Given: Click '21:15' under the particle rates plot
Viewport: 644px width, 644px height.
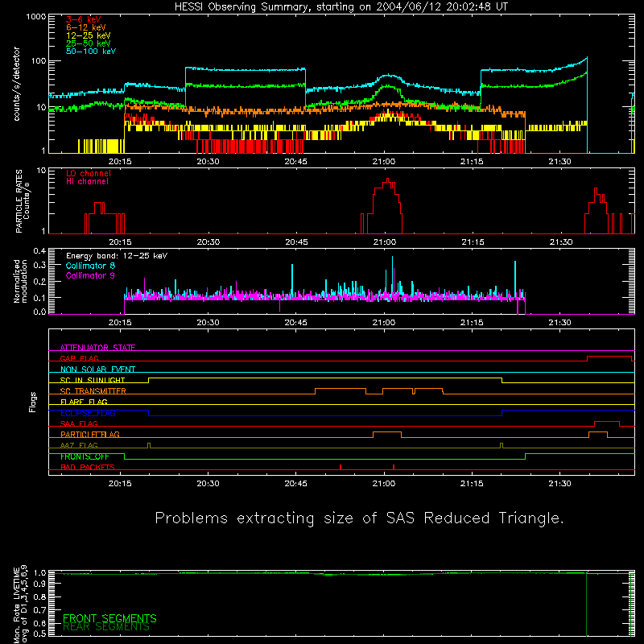Looking at the screenshot, I should 473,242.
